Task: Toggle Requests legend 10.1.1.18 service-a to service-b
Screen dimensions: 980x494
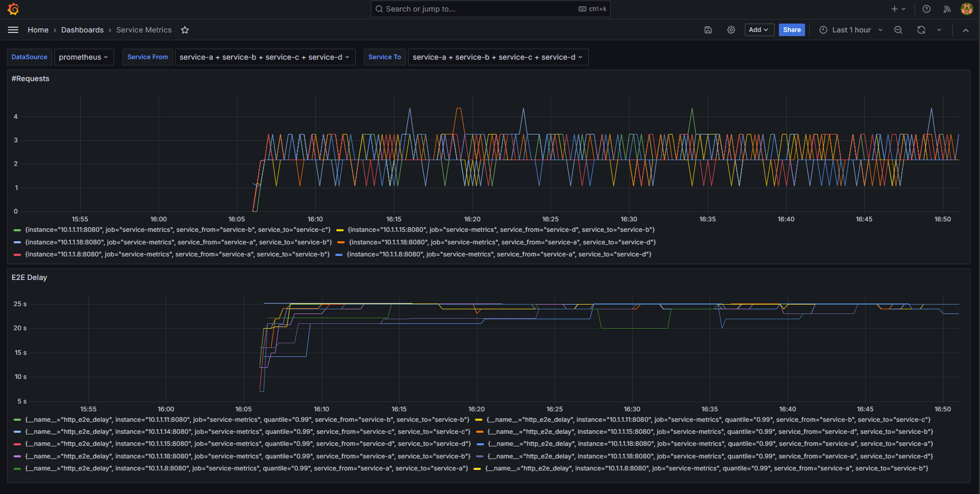Action: point(178,242)
